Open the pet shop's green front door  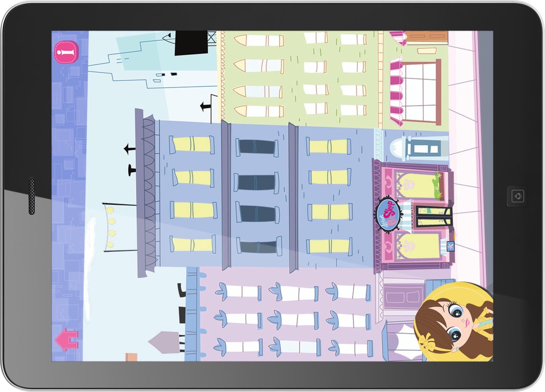434,216
